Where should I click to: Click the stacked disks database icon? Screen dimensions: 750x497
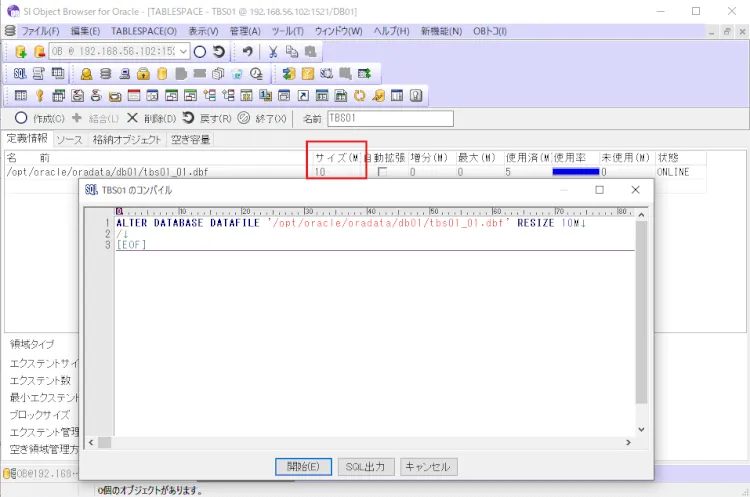(x=105, y=74)
